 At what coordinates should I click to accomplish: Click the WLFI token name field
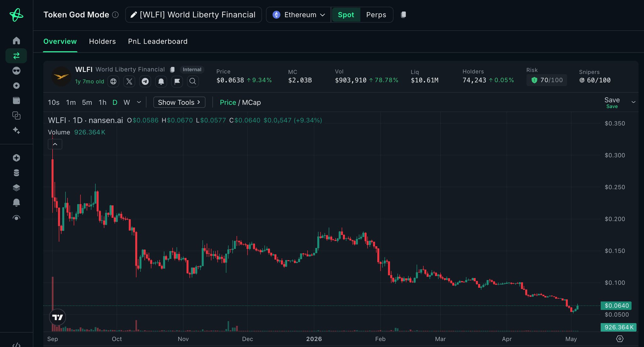pos(193,15)
